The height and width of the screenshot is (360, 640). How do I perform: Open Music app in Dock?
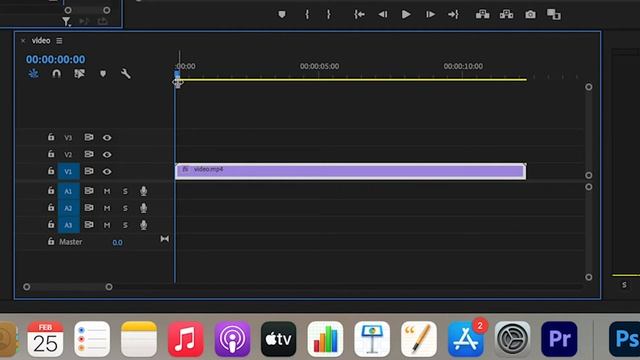[186, 339]
